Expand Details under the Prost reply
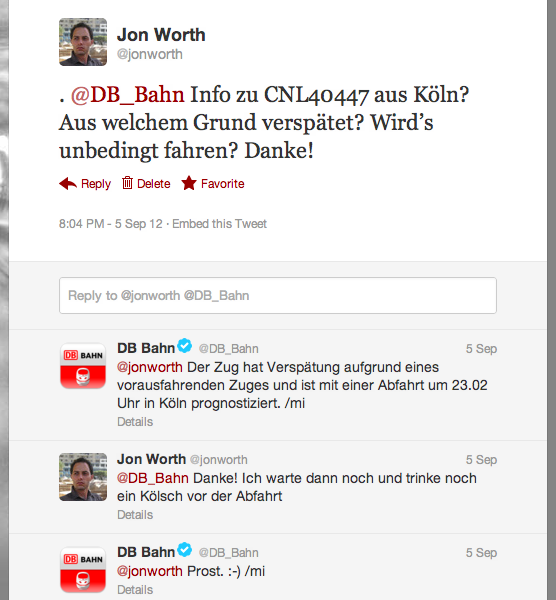 click(135, 590)
